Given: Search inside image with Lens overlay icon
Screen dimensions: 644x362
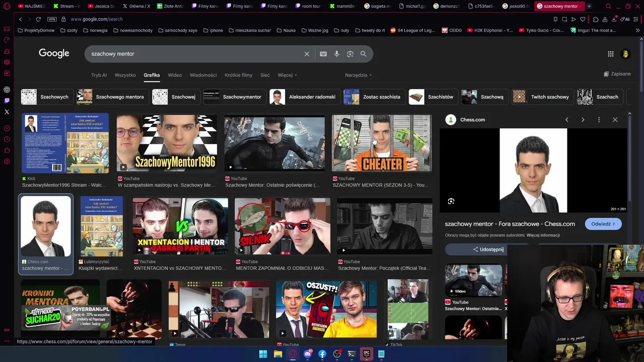Looking at the screenshot, I should 451,201.
